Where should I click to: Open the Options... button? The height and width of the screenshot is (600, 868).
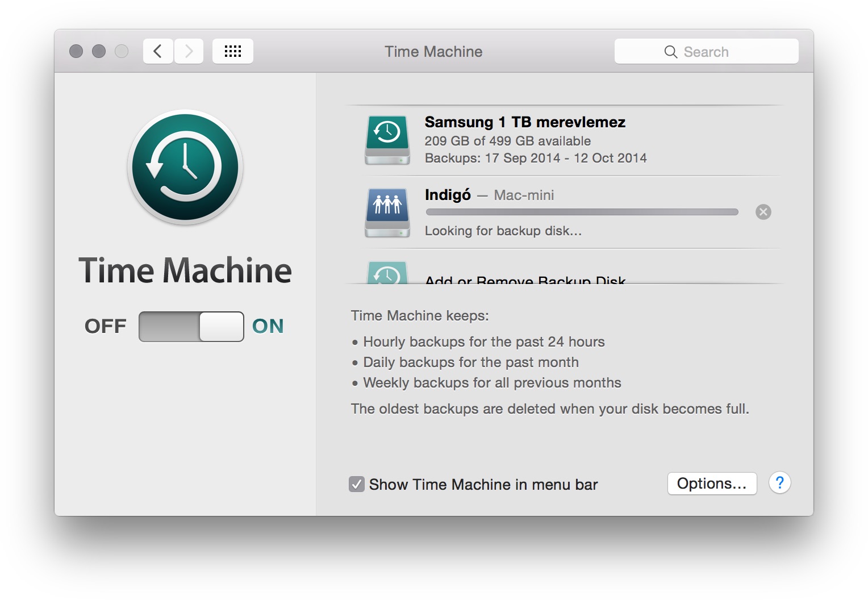(712, 484)
